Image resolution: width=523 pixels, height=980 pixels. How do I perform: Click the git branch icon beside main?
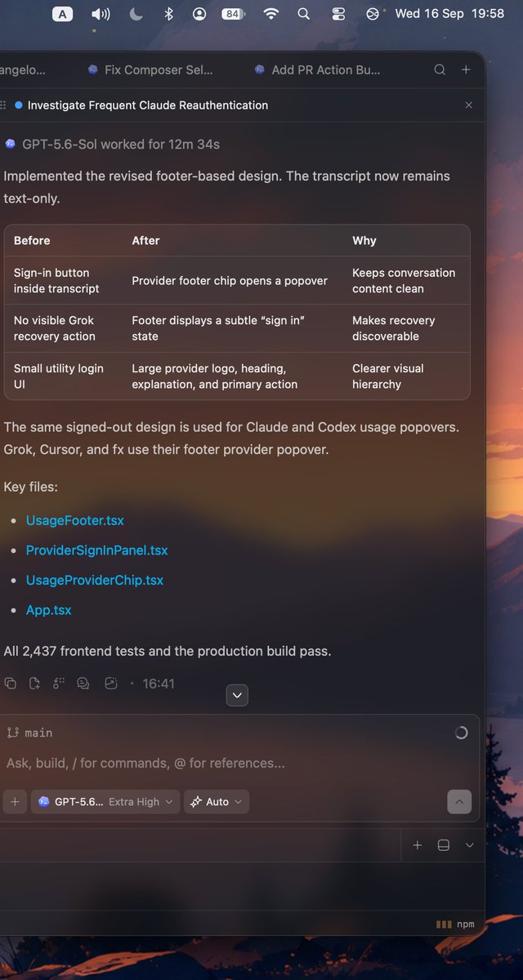coord(12,733)
